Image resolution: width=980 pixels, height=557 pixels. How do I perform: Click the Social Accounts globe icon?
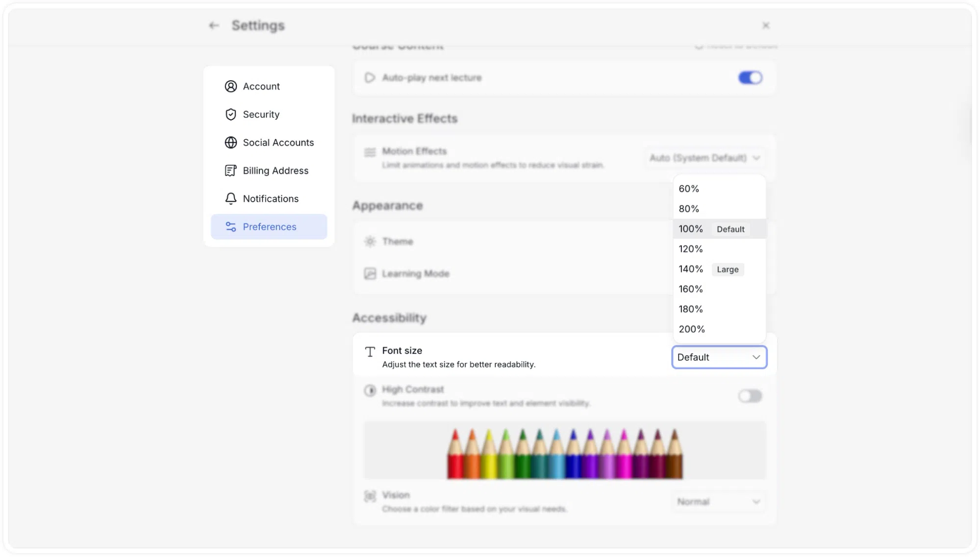[x=231, y=143]
